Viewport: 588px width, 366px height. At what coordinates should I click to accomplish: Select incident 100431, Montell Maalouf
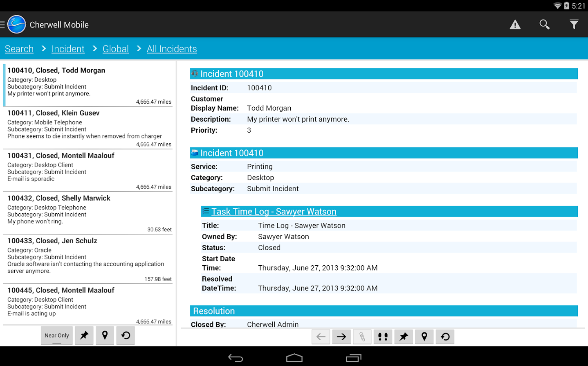tap(88, 170)
